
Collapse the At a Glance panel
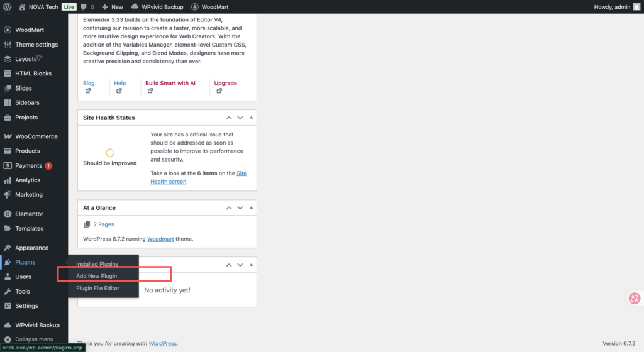[252, 208]
